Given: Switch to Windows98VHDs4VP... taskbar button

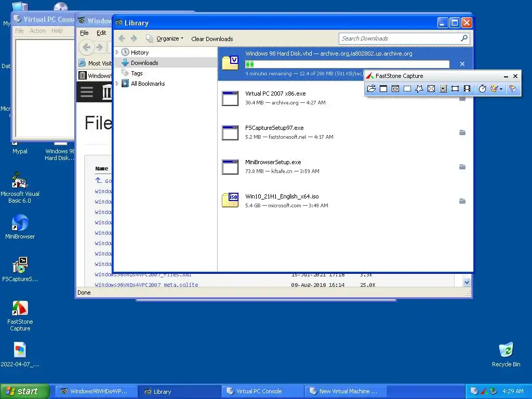Looking at the screenshot, I should (x=96, y=391).
